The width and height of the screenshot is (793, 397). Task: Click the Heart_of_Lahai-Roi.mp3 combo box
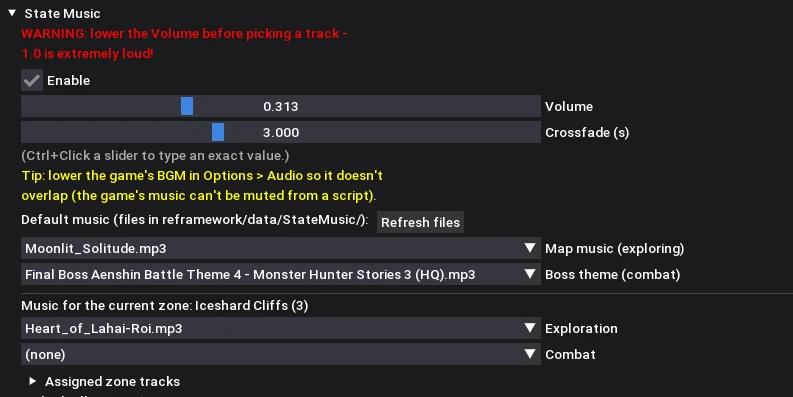[281, 328]
